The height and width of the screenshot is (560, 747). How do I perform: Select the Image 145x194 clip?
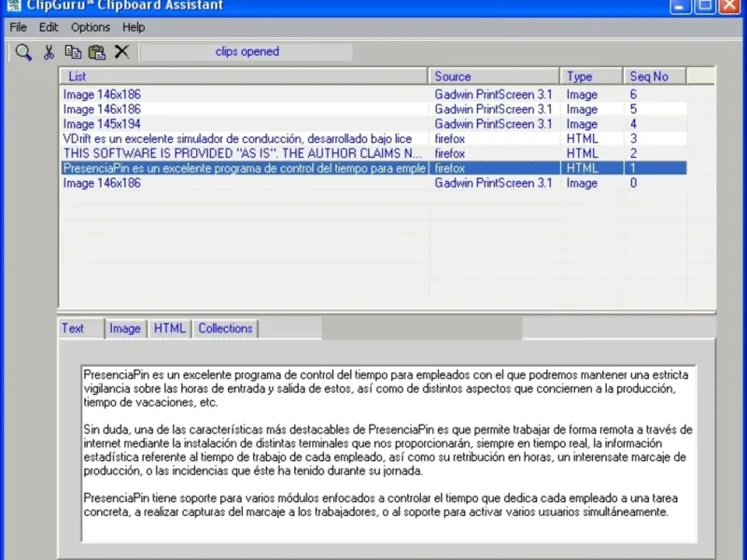374,124
